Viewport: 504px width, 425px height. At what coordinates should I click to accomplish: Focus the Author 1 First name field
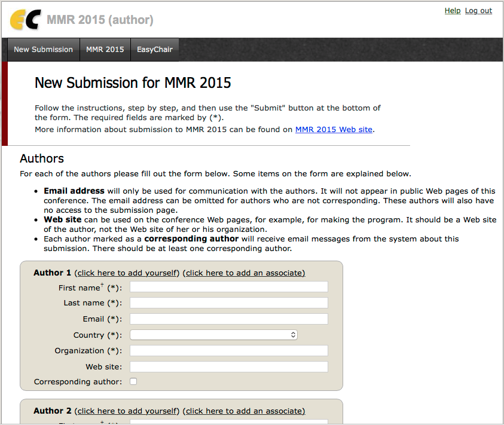coord(228,287)
